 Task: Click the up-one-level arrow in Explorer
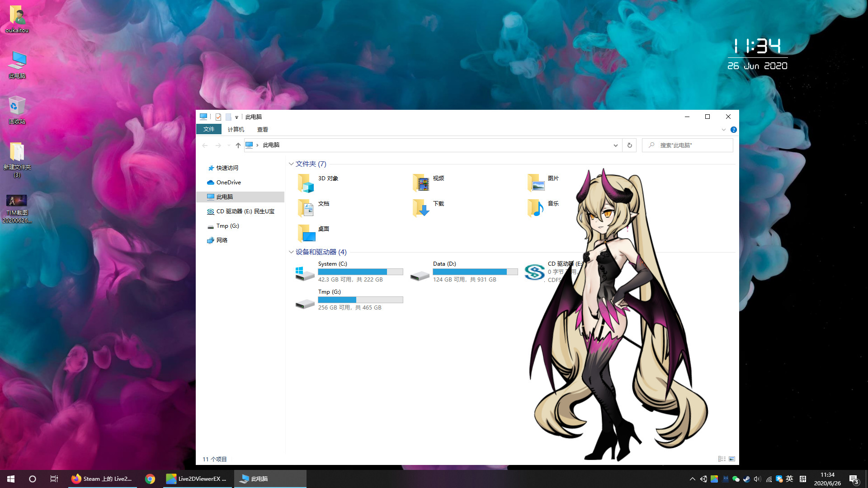point(238,145)
